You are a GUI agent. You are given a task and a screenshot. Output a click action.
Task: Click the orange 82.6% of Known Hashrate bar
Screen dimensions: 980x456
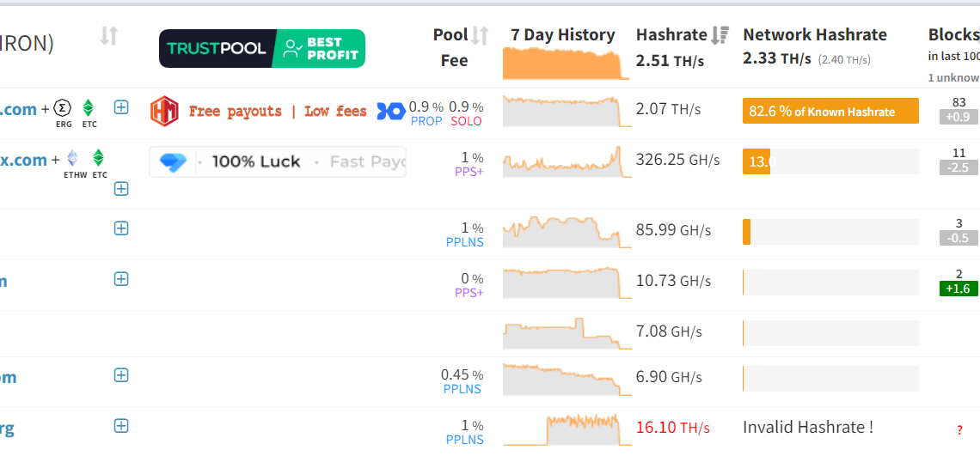(x=830, y=112)
